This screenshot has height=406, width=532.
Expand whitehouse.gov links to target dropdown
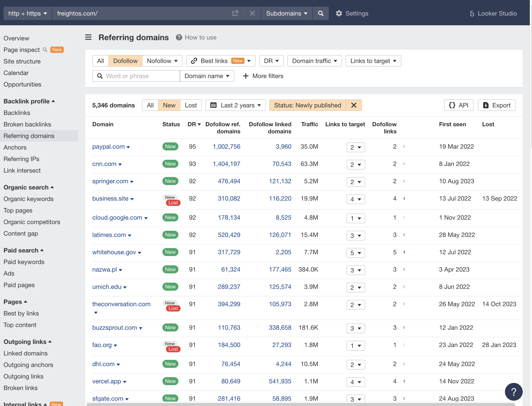pos(355,253)
